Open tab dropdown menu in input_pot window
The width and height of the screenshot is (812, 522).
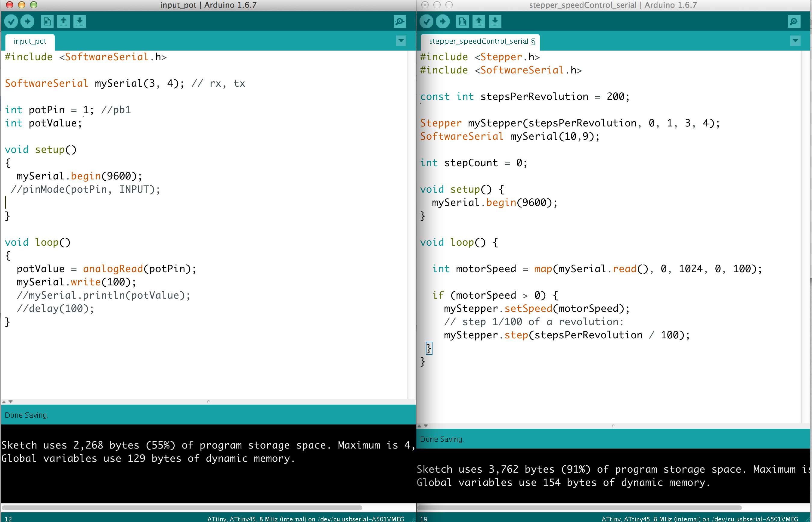pyautogui.click(x=401, y=41)
